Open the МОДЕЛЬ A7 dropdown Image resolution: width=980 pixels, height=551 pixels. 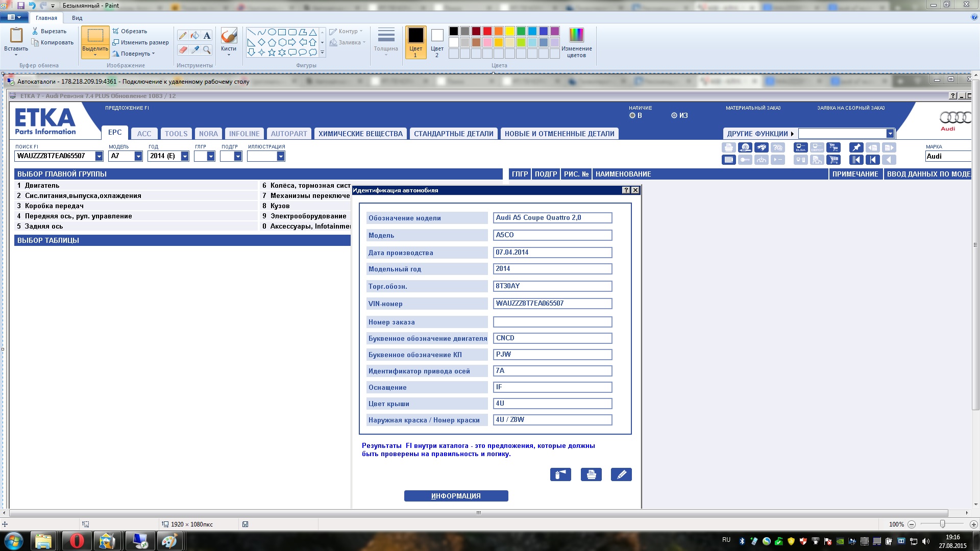tap(138, 156)
